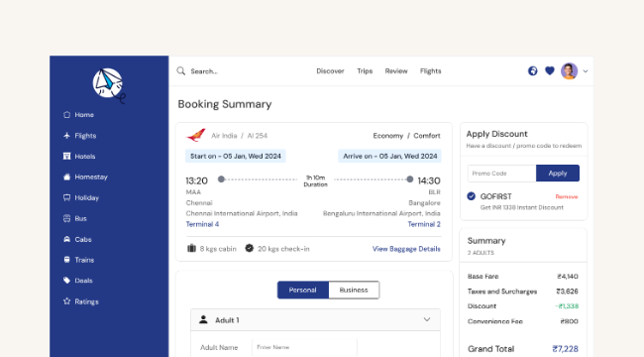Switch to Business traveler type
The width and height of the screenshot is (644, 357).
(354, 290)
